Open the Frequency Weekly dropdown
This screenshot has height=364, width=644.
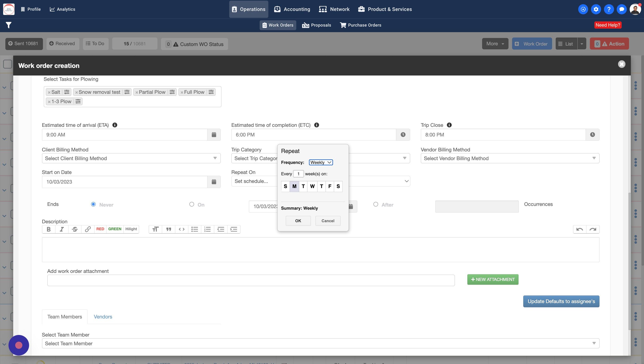321,162
